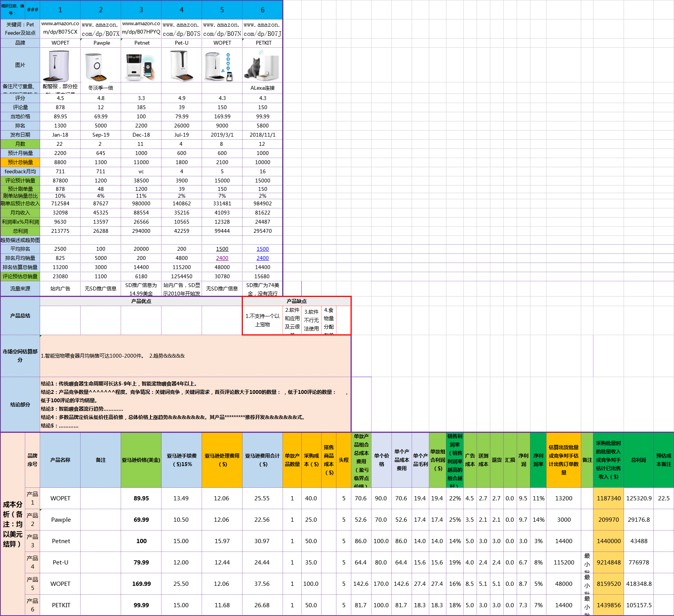Select the 站内广告 traffic source cell
This screenshot has height=616, width=674.
coord(60,289)
